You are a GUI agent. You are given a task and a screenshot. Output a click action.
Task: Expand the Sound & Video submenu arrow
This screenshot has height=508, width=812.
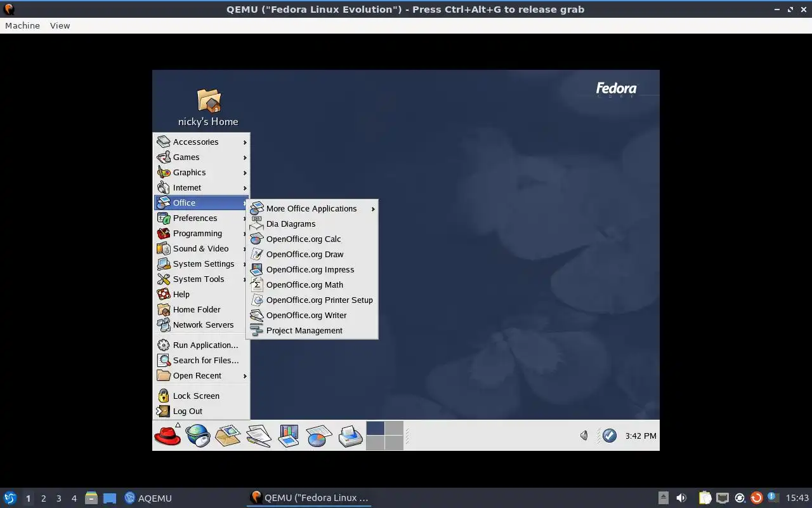click(245, 249)
